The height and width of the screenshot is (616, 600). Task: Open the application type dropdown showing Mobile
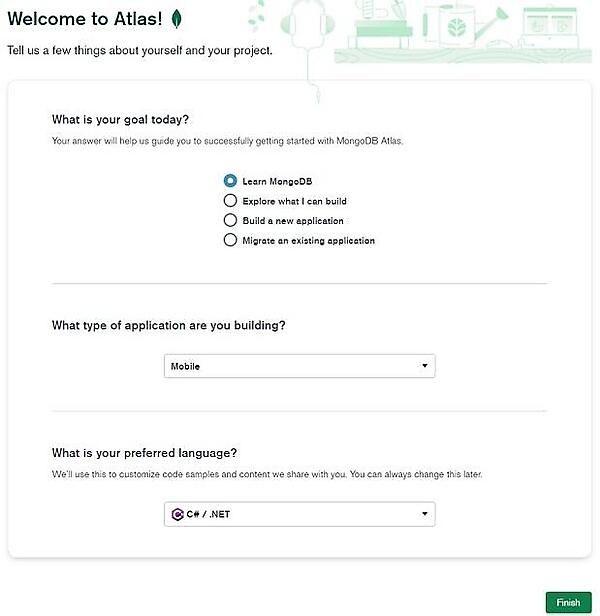point(299,366)
